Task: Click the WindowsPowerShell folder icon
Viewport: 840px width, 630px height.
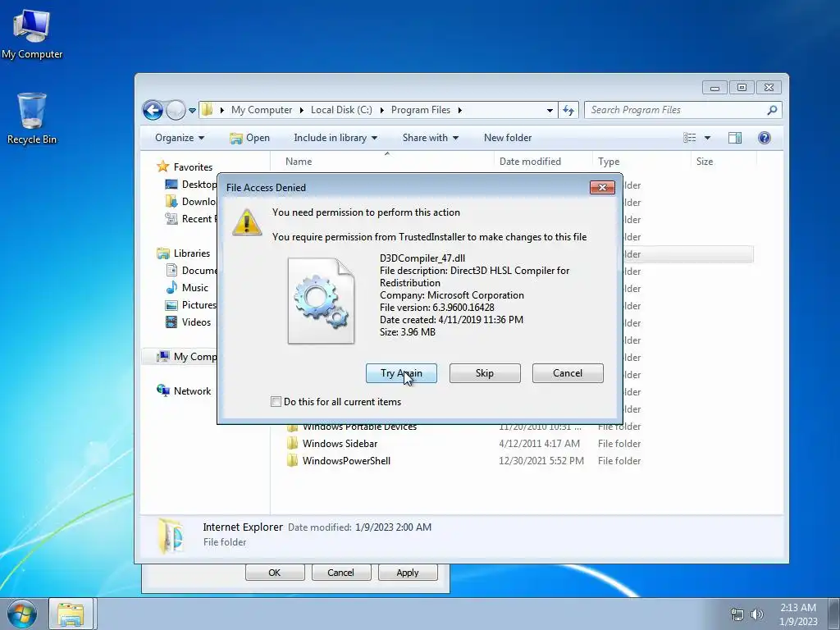Action: (293, 461)
